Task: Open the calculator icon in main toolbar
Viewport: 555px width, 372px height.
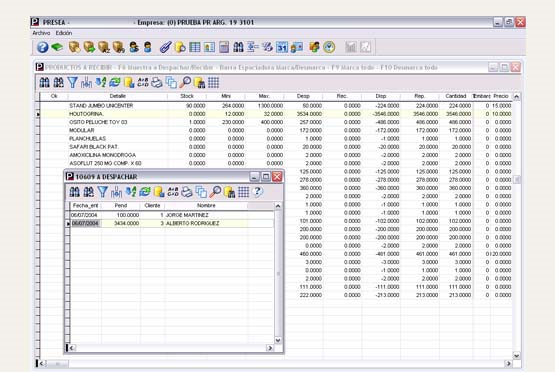Action: [224, 47]
